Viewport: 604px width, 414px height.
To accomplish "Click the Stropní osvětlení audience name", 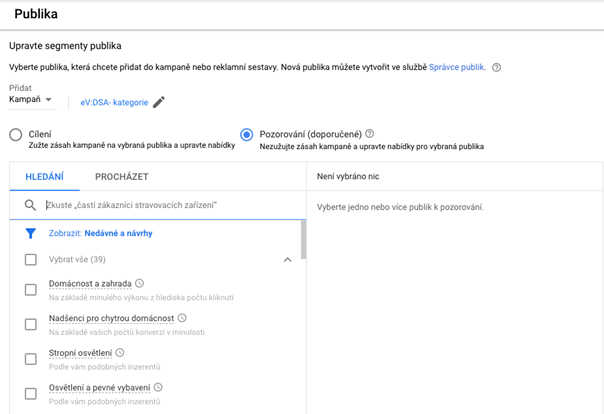I will pyautogui.click(x=81, y=353).
